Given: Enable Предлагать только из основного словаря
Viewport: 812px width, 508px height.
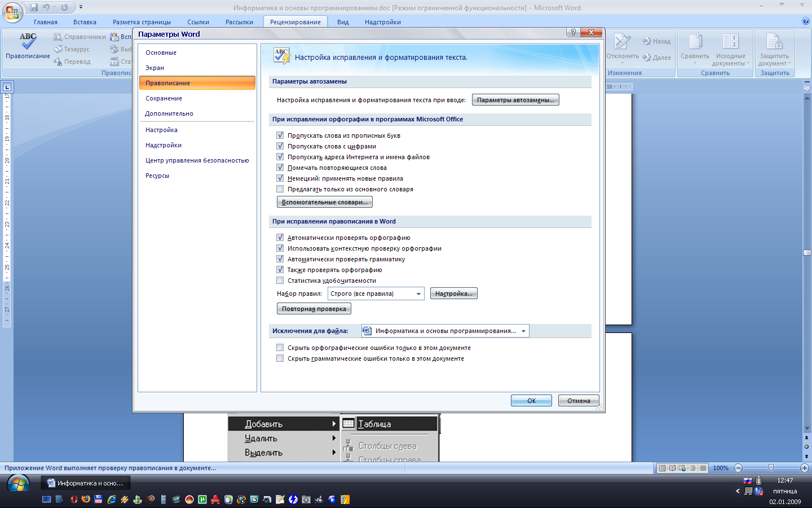Looking at the screenshot, I should point(280,189).
